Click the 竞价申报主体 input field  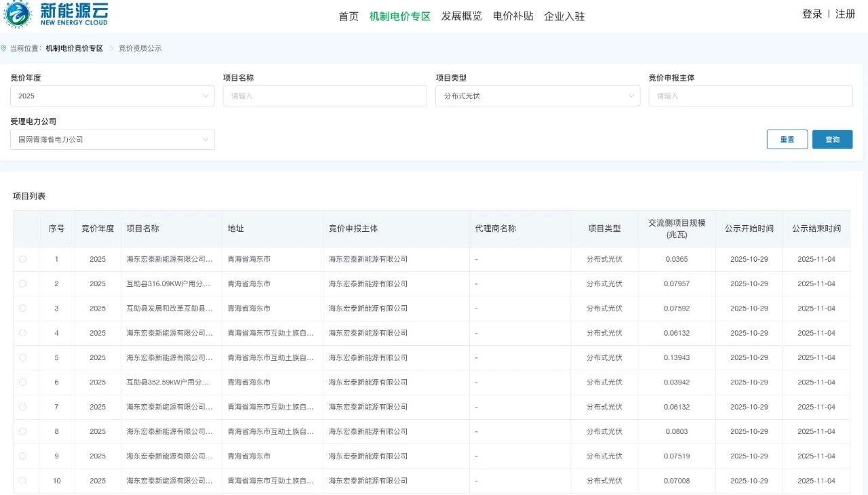pyautogui.click(x=750, y=96)
